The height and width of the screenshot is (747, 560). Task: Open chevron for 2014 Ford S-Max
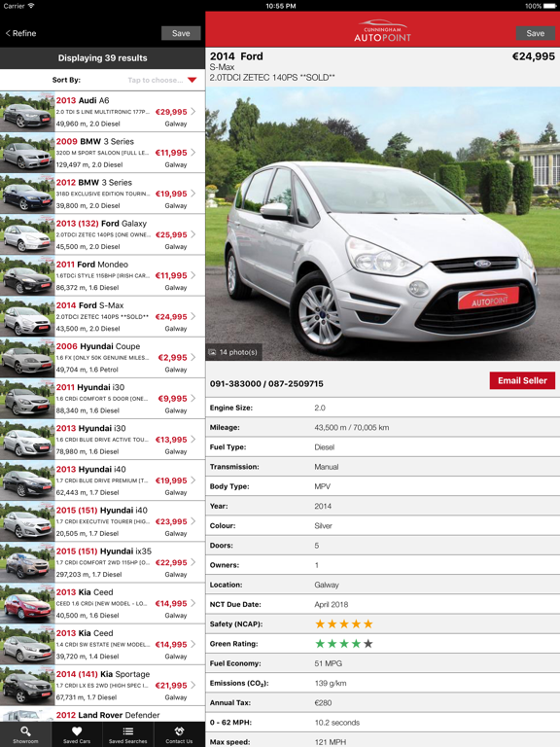coord(193,316)
